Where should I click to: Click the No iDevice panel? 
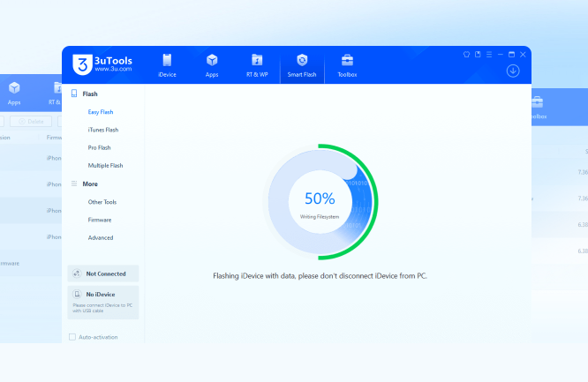103,303
